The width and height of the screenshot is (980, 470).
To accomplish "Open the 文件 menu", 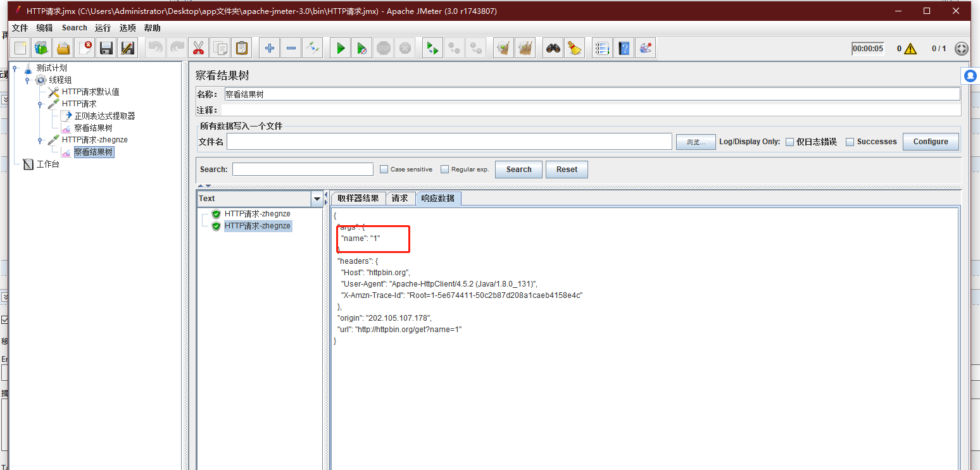I will (20, 28).
